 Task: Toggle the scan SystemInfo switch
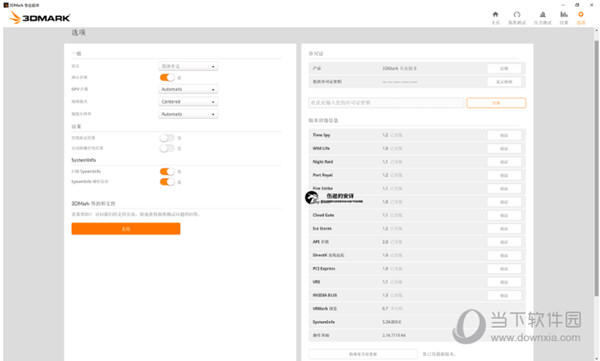(x=167, y=172)
